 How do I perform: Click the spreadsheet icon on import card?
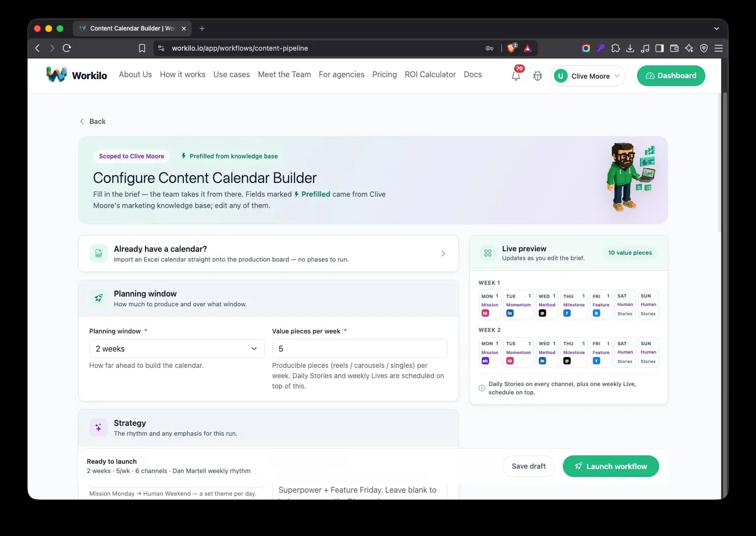pyautogui.click(x=99, y=253)
